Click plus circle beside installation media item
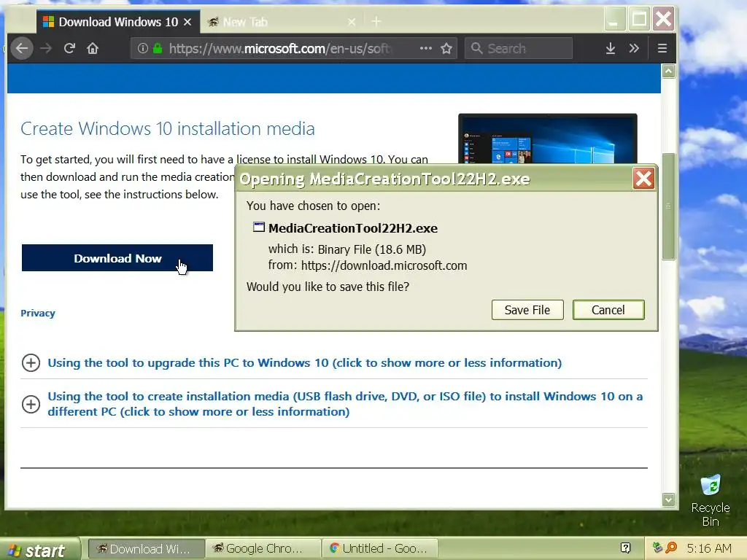Image resolution: width=747 pixels, height=560 pixels. pos(31,404)
